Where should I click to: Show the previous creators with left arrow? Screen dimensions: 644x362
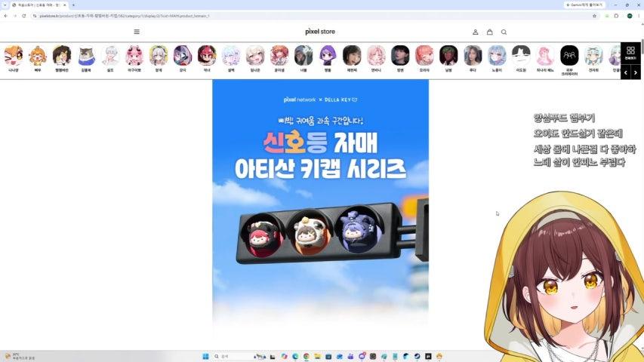pos(626,72)
